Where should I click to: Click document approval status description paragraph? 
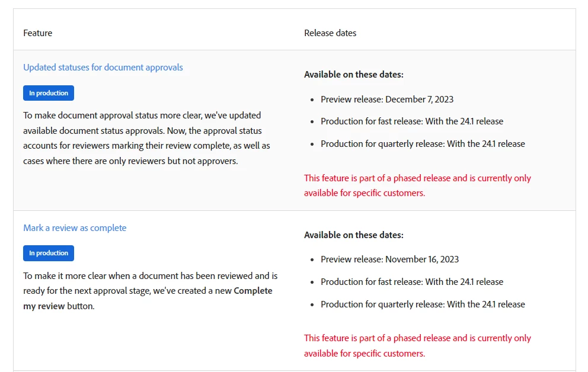click(x=146, y=138)
